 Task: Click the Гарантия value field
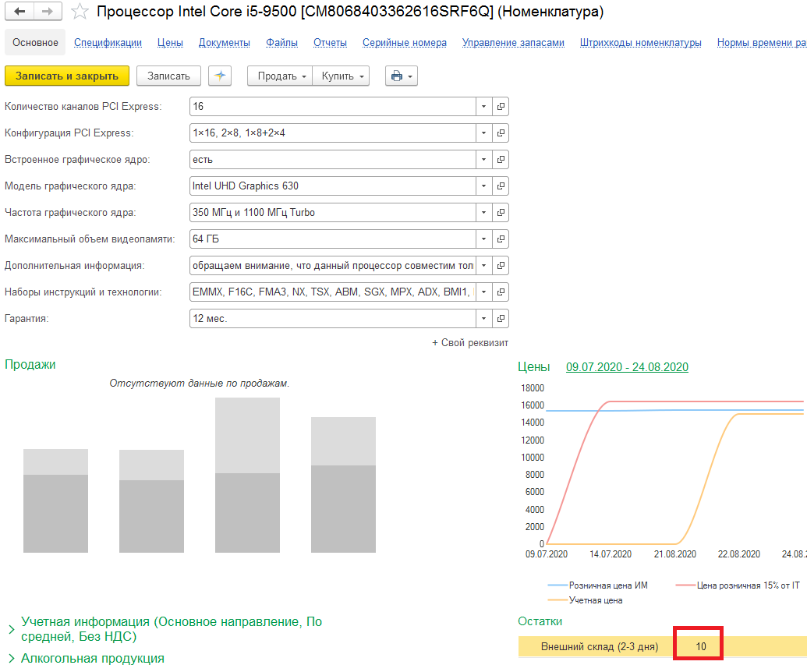point(332,319)
